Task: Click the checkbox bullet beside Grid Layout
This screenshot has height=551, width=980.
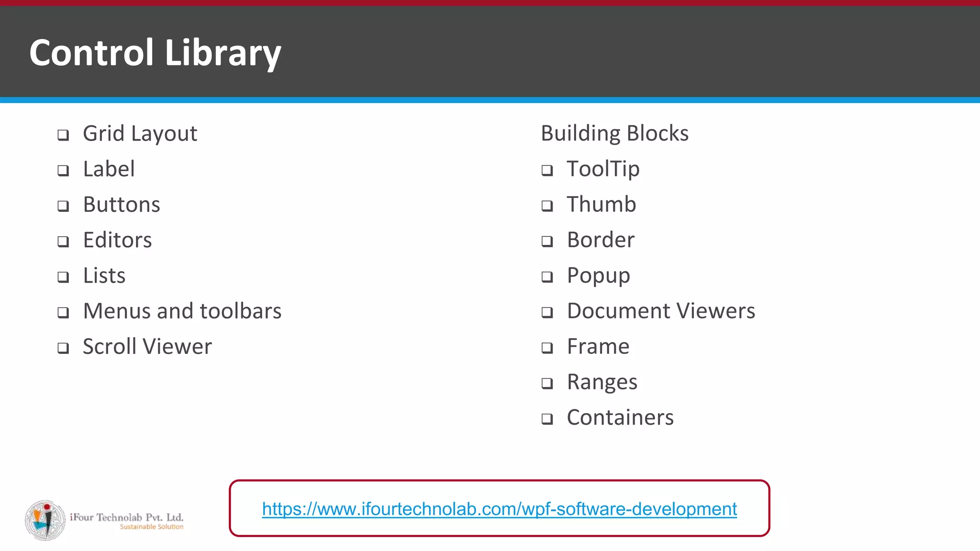Action: [x=63, y=135]
